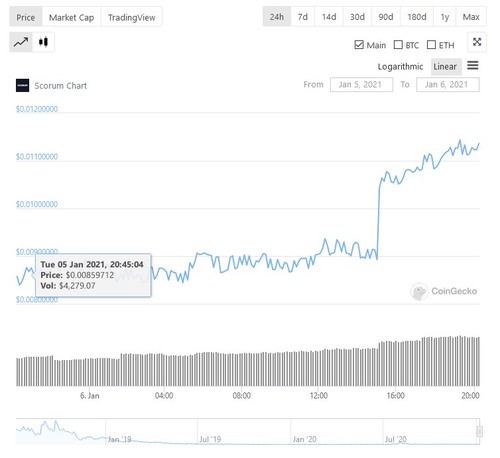Click the 04:00 time axis label
This screenshot has width=500, height=458.
tap(164, 396)
